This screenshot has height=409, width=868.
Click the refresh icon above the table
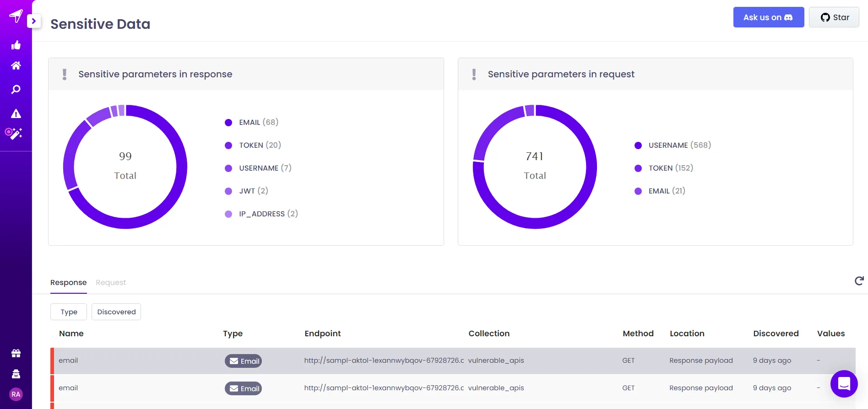coord(859,281)
